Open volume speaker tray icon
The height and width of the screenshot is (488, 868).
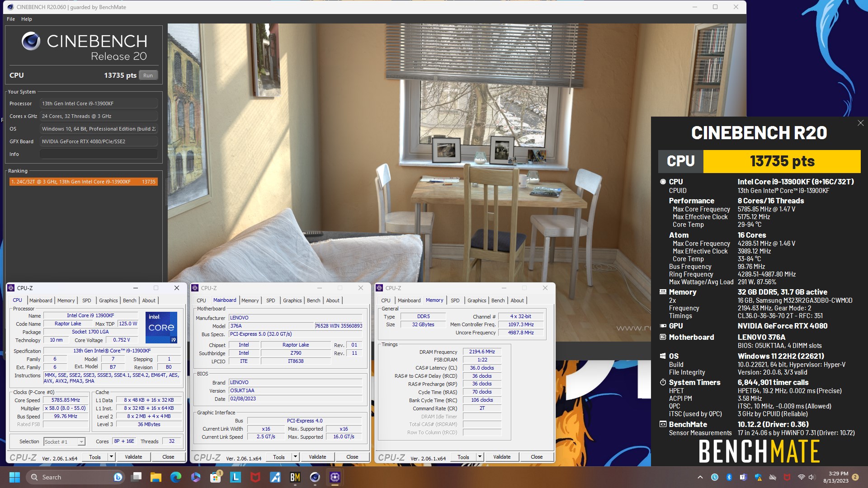pyautogui.click(x=811, y=477)
